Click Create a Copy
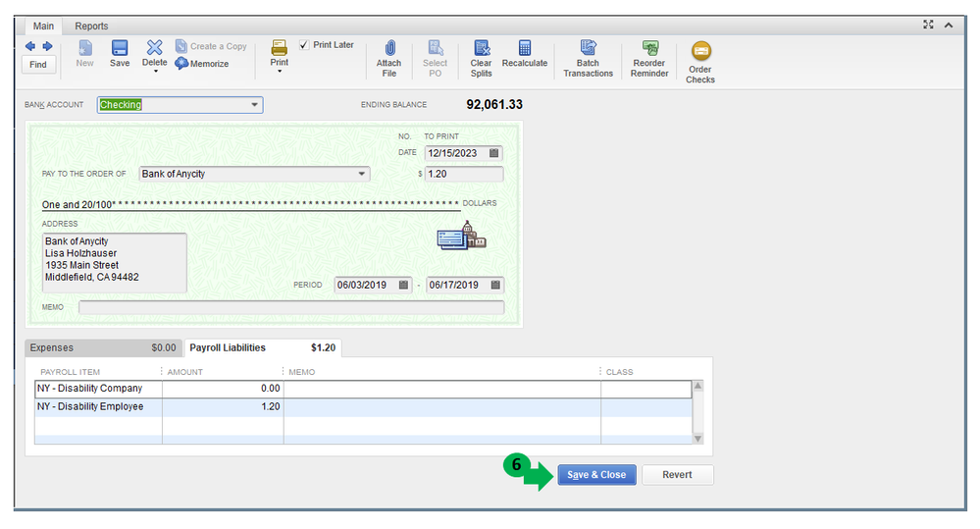The image size is (980, 529). click(x=211, y=46)
